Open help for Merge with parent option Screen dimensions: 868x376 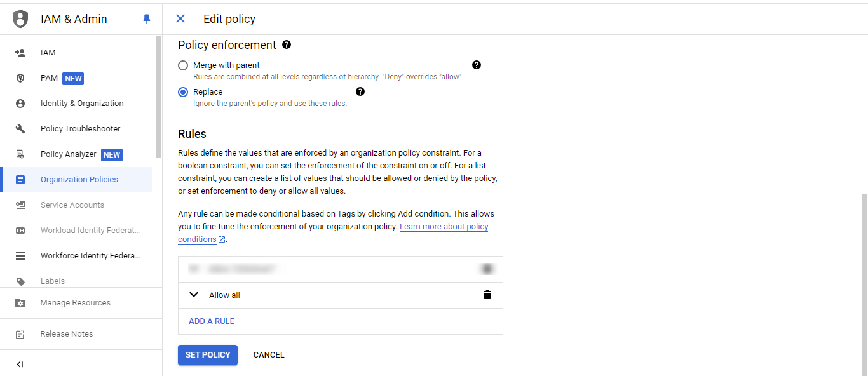(x=477, y=65)
